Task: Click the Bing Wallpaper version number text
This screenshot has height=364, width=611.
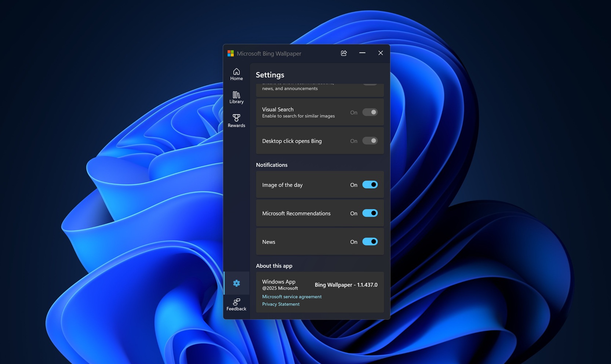Action: 346,285
